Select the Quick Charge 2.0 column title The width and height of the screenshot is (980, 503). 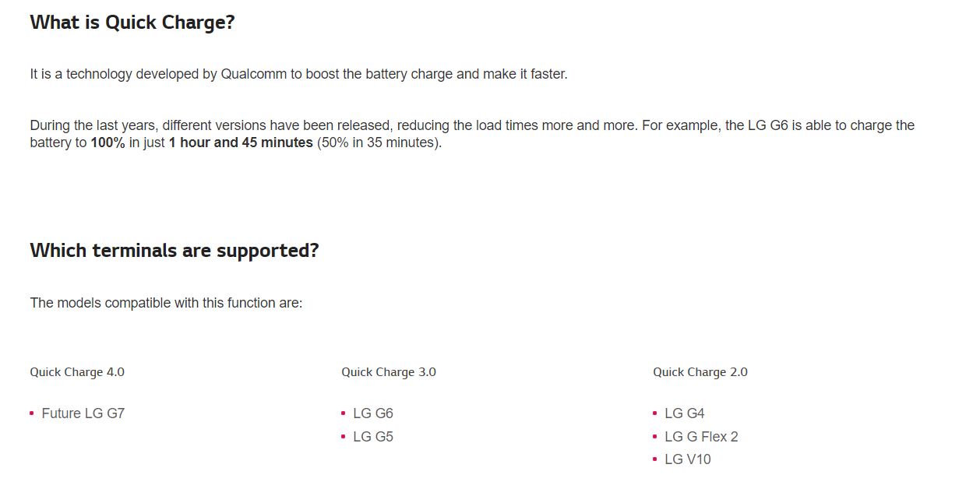(x=700, y=372)
